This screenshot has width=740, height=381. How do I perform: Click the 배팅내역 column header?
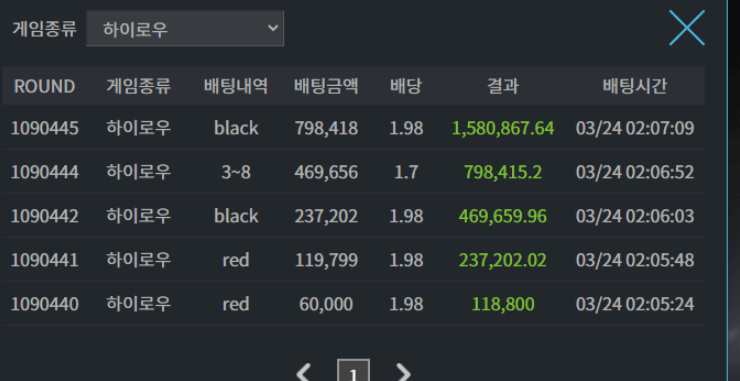[x=236, y=86]
